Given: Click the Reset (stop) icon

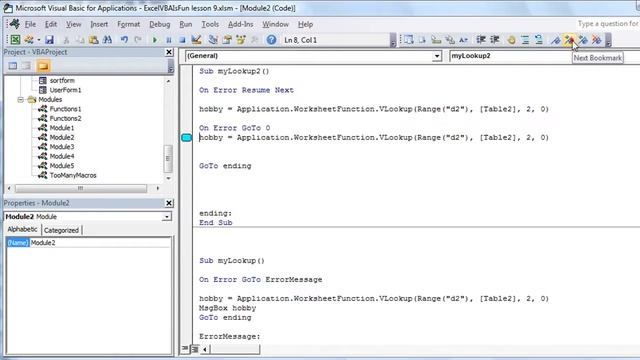Looking at the screenshot, I should pos(182,40).
